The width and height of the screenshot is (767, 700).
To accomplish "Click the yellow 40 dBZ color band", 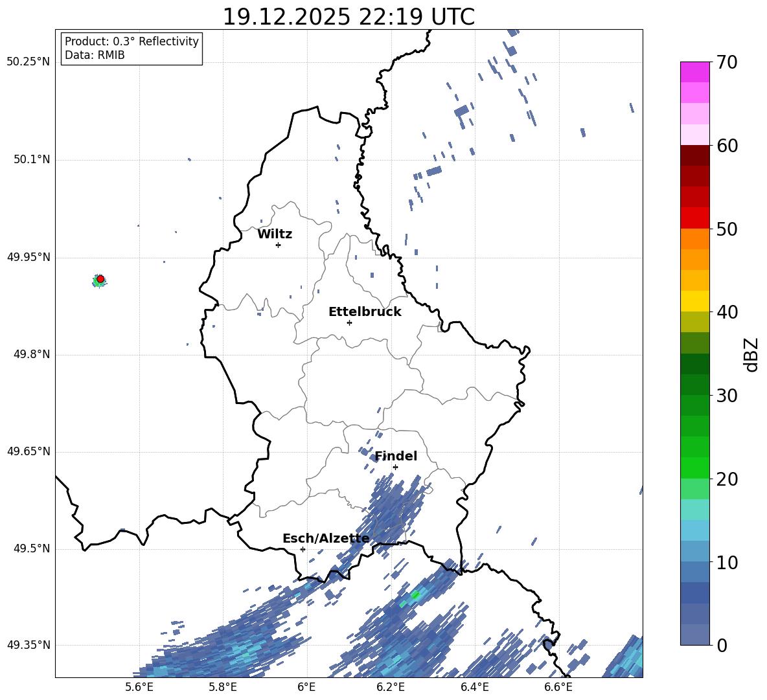I will click(694, 301).
